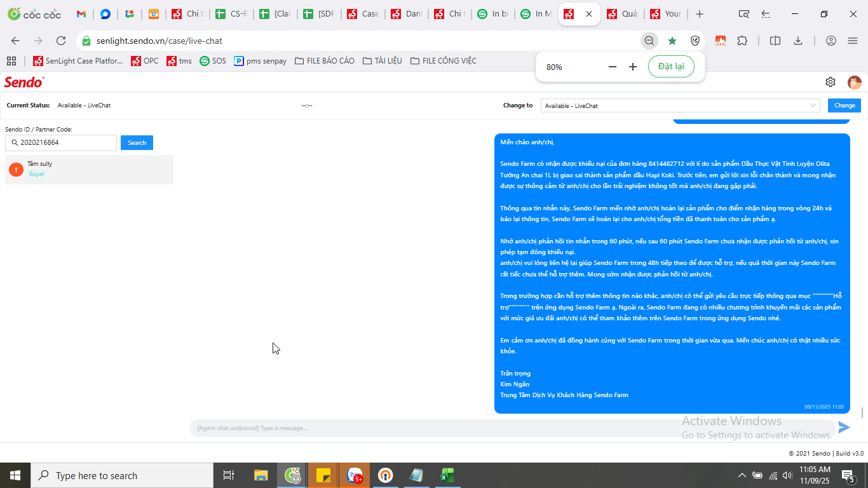This screenshot has width=868, height=488.
Task: Zoom in with the plus button
Action: (x=633, y=67)
